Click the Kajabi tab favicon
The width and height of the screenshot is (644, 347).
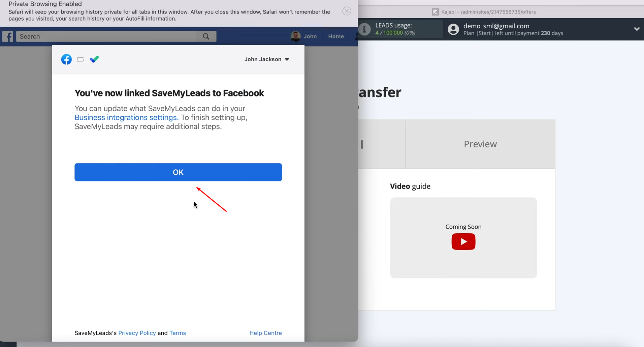436,12
